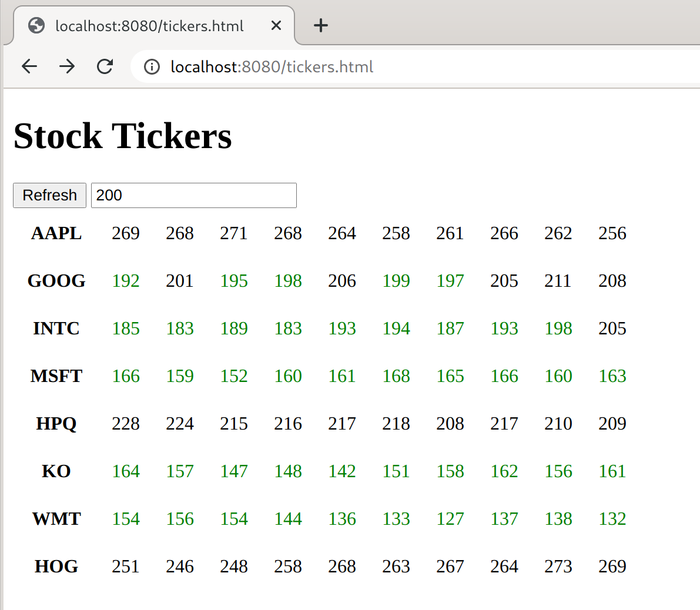This screenshot has width=700, height=610.
Task: Click GOOG value 201
Action: click(x=180, y=281)
